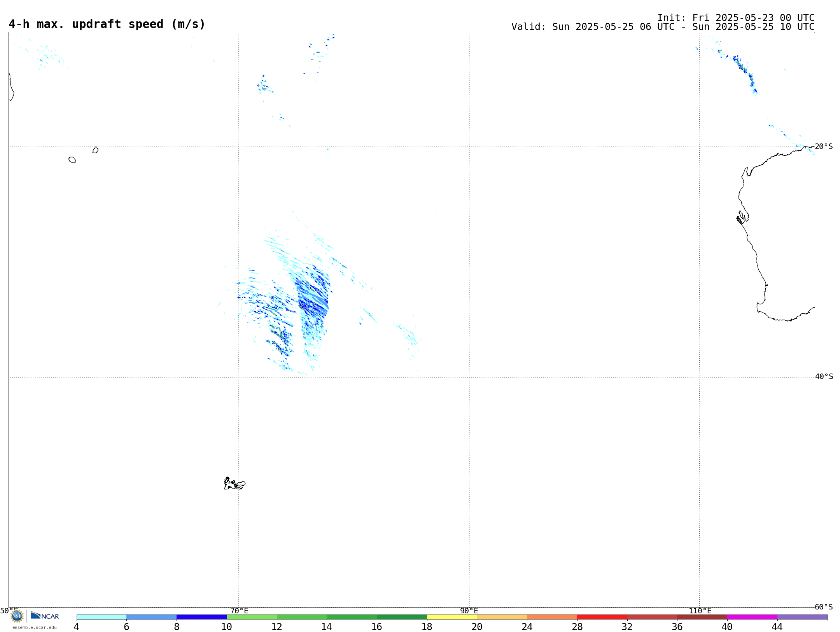This screenshot has height=632, width=840.
Task: Click the purple above-44 colorbar swatch
Action: (803, 617)
